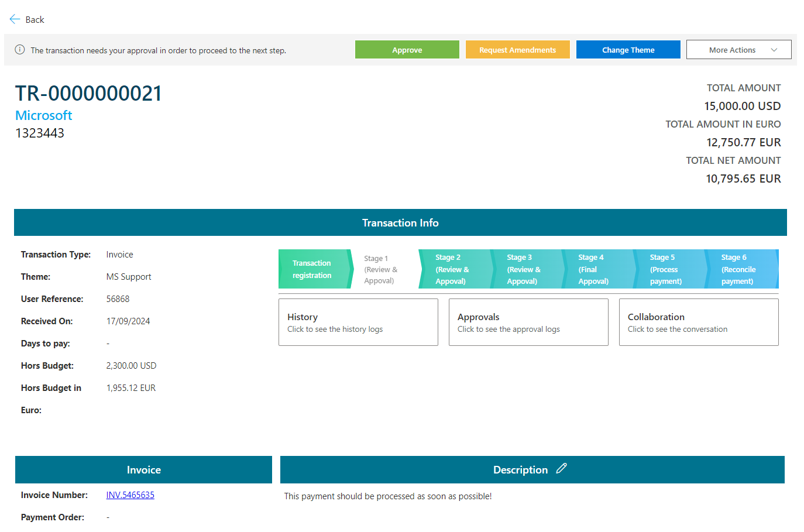The height and width of the screenshot is (532, 804).
Task: Edit description using pencil icon
Action: (561, 469)
